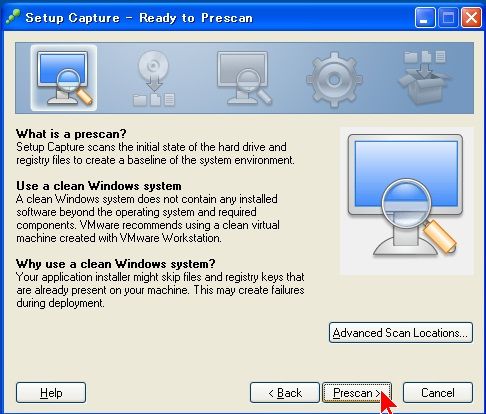The width and height of the screenshot is (486, 414).
Task: Open Help for Setup Capture
Action: pos(51,393)
